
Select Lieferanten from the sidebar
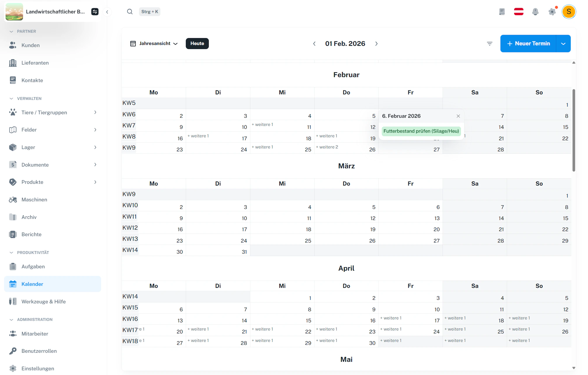click(35, 63)
